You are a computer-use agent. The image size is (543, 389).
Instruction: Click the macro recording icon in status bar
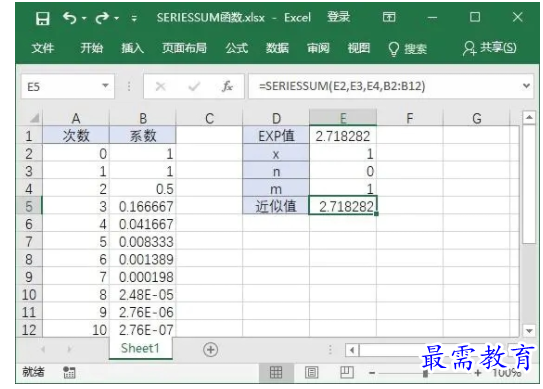pyautogui.click(x=69, y=372)
